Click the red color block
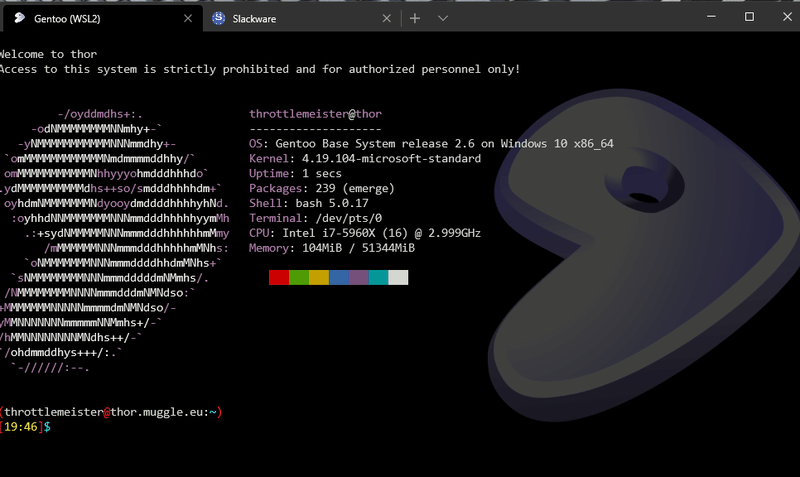Viewport: 800px width, 477px height. click(279, 278)
